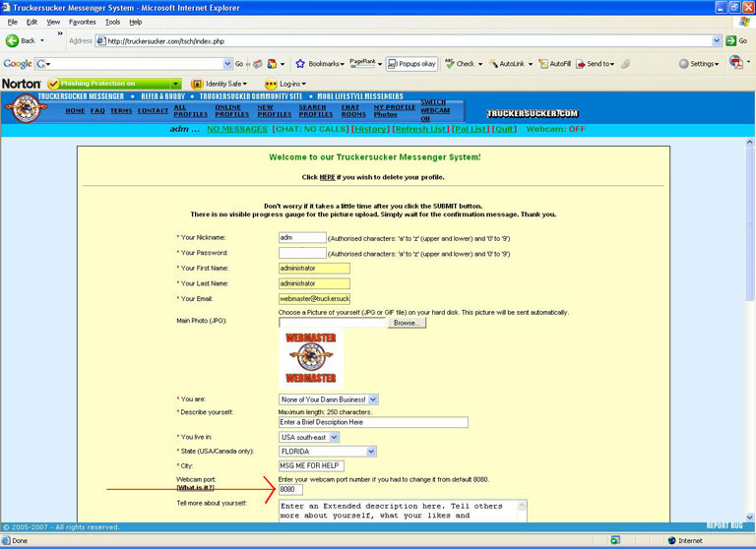
Task: Click the page vertical scrollbar down arrow
Action: [750, 517]
